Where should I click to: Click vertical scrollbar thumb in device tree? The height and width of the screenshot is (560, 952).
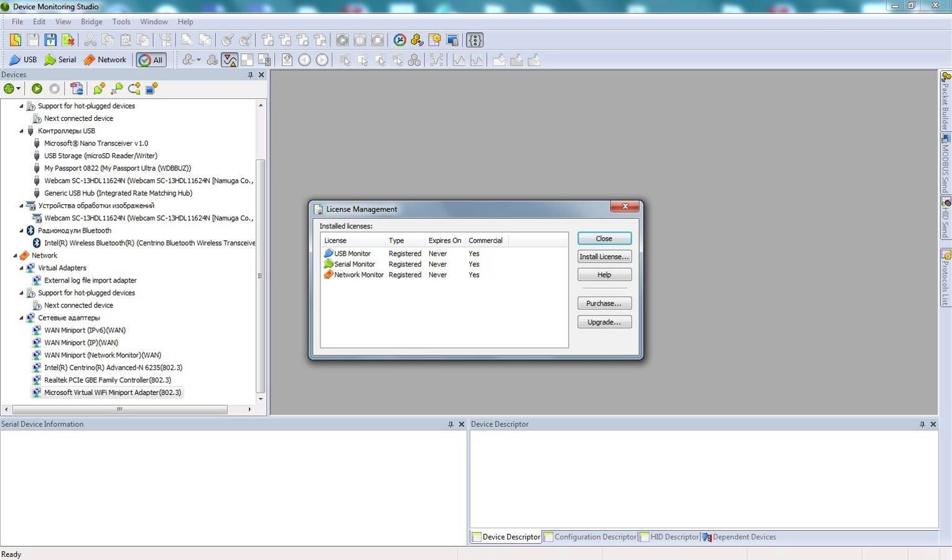(x=261, y=276)
